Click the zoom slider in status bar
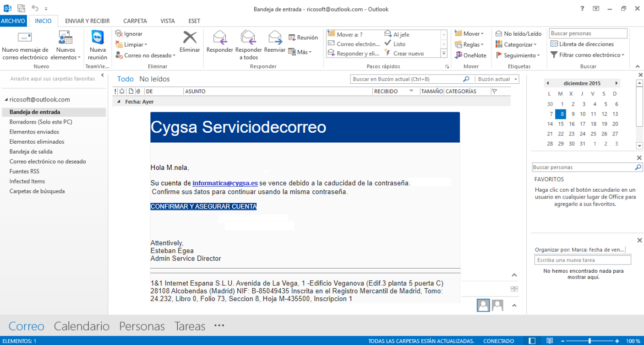The width and height of the screenshot is (644, 345). click(x=589, y=341)
